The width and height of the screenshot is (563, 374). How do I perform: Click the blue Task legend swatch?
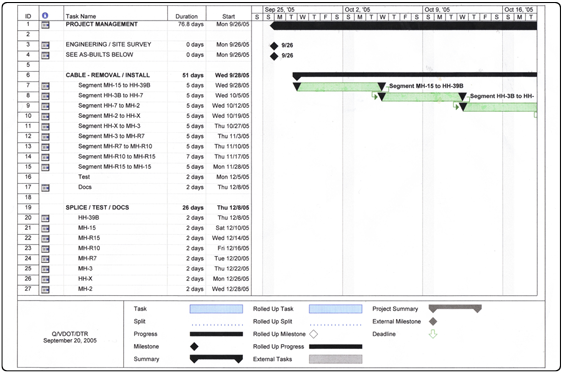click(x=216, y=309)
